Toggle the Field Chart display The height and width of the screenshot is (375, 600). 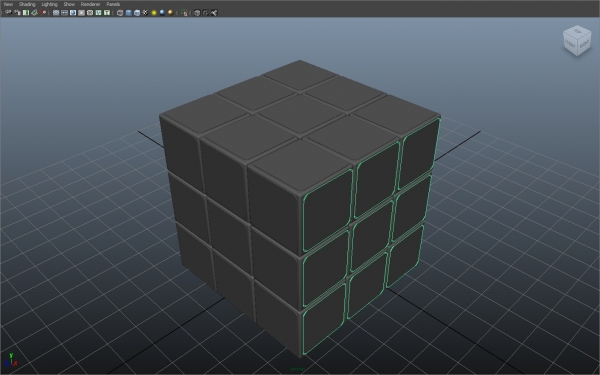tap(90, 13)
